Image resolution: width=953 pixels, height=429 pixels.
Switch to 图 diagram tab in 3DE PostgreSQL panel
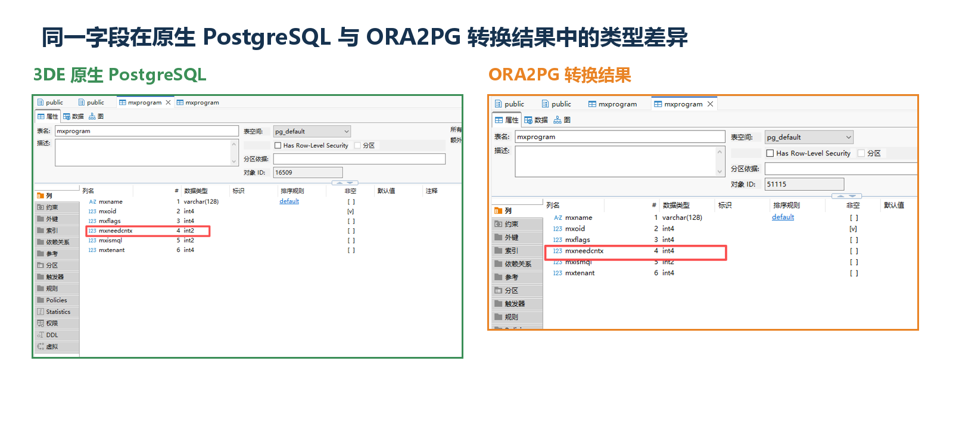coord(96,116)
